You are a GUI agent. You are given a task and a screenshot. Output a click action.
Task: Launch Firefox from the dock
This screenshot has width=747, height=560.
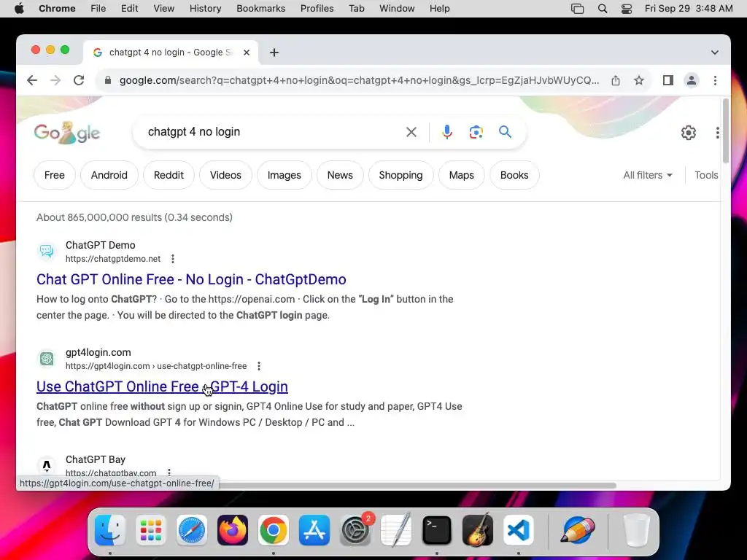[233, 530]
